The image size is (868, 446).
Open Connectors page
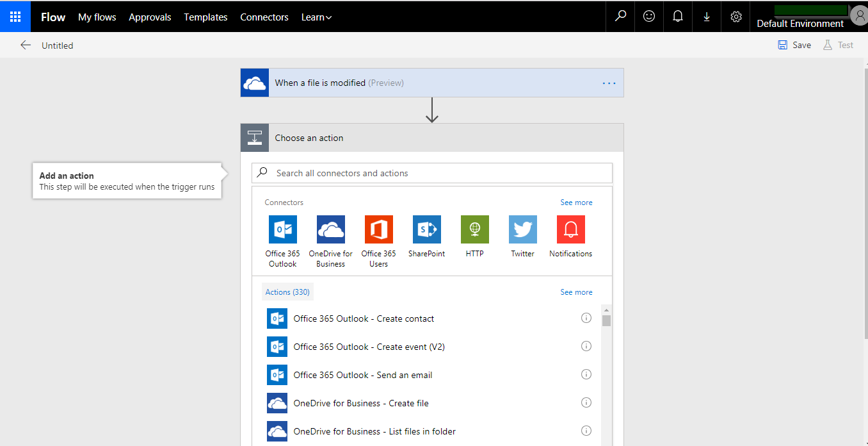point(264,17)
